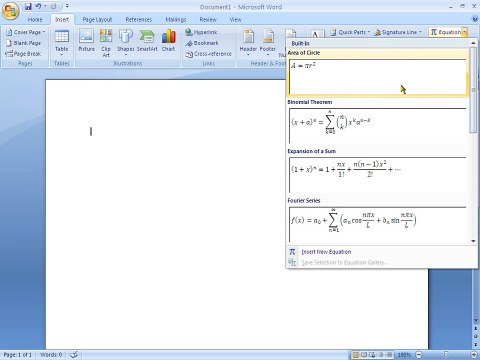The width and height of the screenshot is (480, 360).
Task: Switch to Web Layout view
Action: pyautogui.click(x=372, y=355)
